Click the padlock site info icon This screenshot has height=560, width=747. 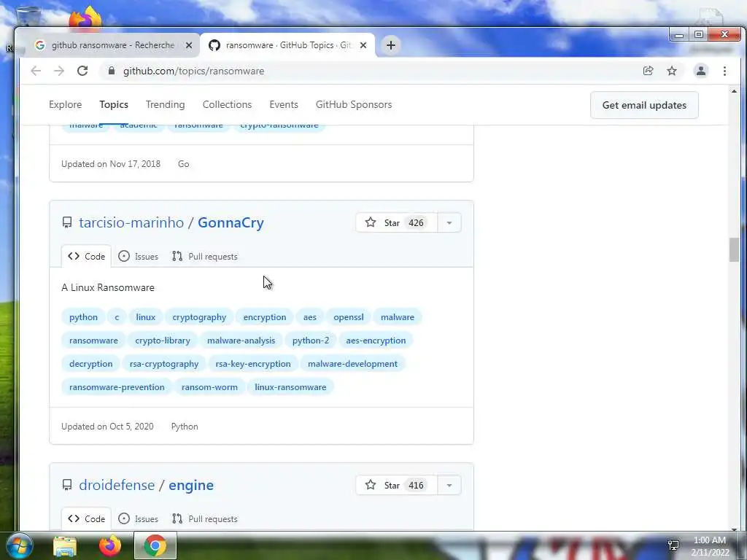click(x=112, y=71)
